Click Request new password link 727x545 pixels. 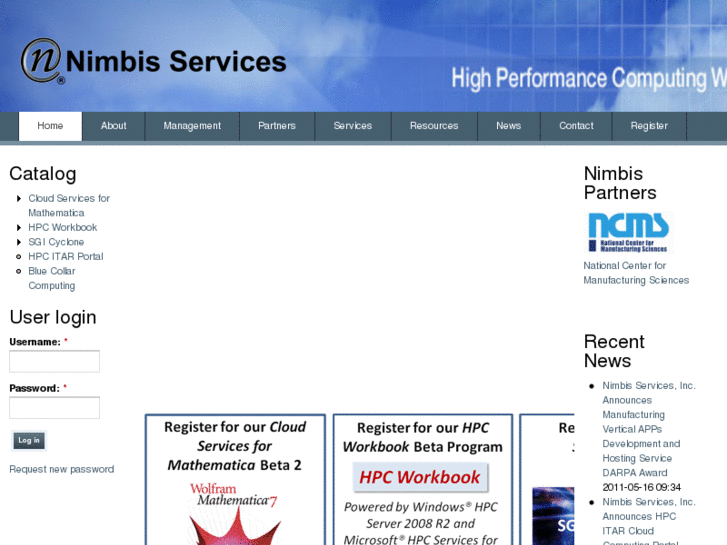[x=62, y=469]
